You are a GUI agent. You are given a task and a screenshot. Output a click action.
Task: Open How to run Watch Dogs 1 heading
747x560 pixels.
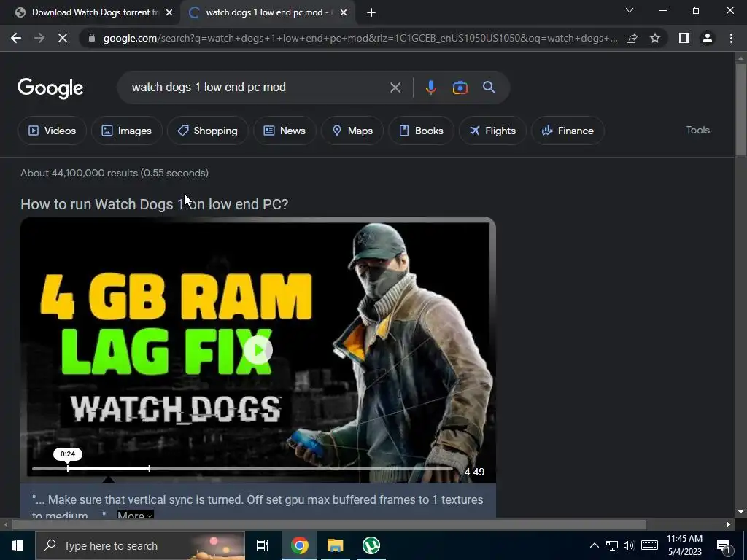[155, 204]
